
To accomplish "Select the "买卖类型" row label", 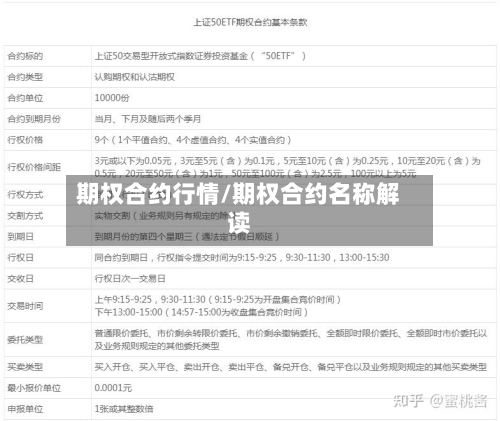I will (x=25, y=367).
